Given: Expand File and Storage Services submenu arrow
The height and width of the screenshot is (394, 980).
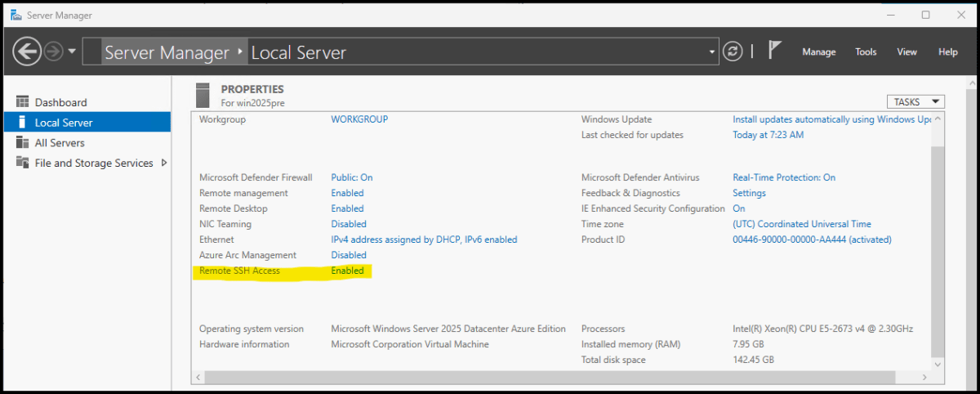Looking at the screenshot, I should 164,163.
